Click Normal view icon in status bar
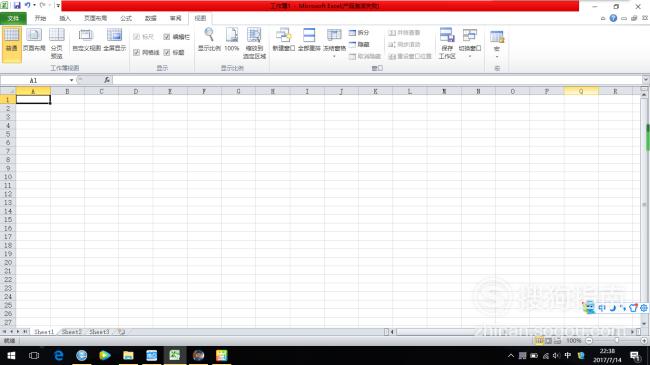This screenshot has width=650, height=365. [x=539, y=341]
